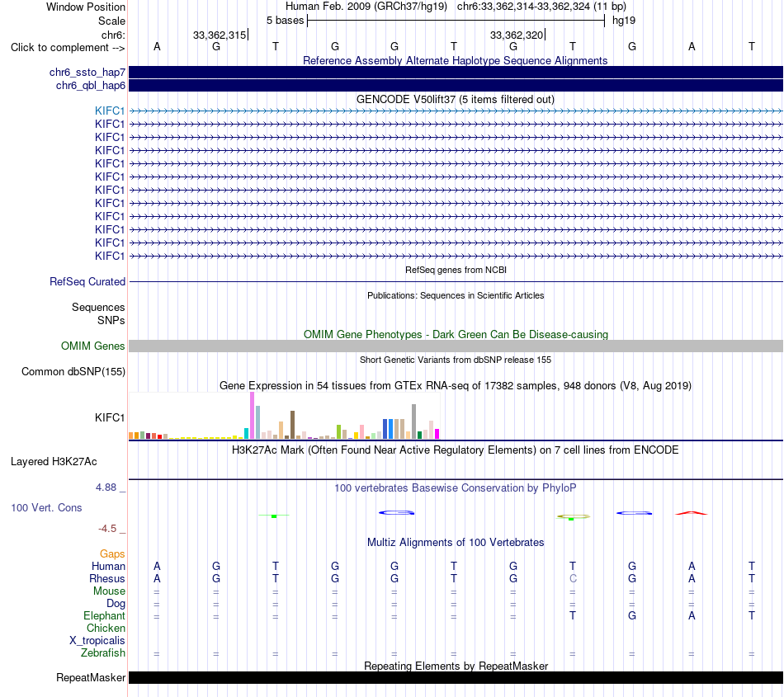The image size is (784, 697).
Task: Open 100 vertebrates Basewise Conservation by PhyloP title
Action: coord(455,487)
